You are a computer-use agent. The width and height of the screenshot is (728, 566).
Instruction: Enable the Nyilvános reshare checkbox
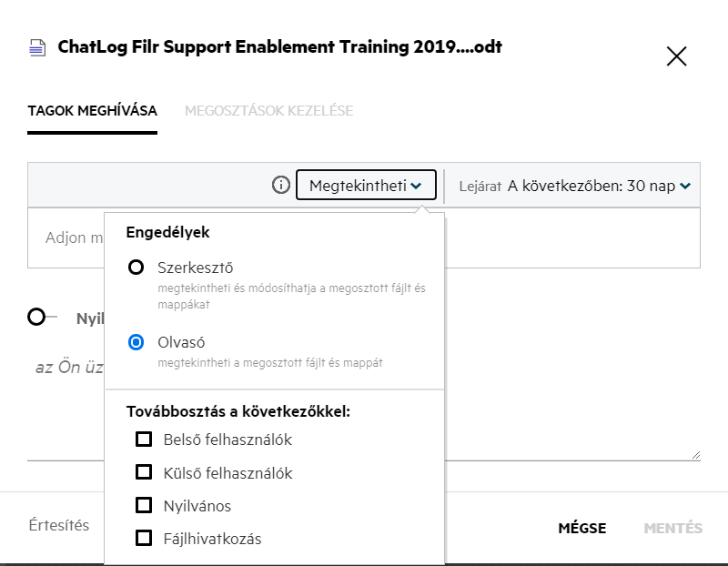click(144, 505)
